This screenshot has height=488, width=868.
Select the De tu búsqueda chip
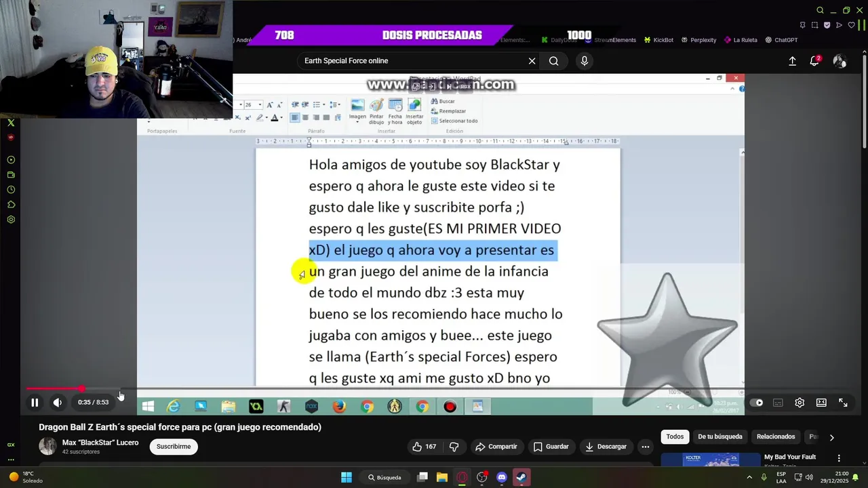pos(720,436)
